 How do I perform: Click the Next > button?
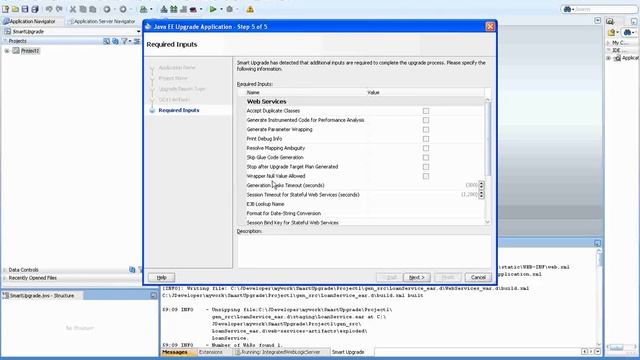417,278
